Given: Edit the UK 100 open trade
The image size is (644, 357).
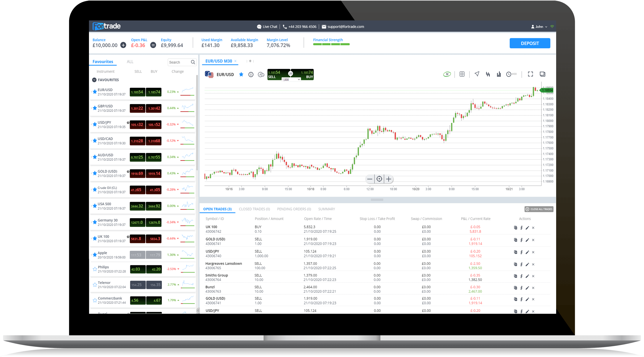Looking at the screenshot, I should (x=528, y=228).
